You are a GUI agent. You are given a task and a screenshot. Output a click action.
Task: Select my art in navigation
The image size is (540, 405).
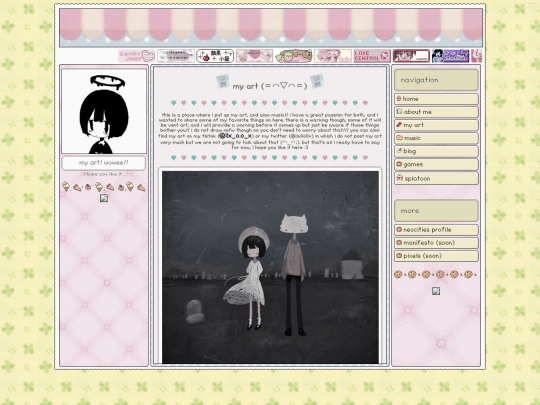click(436, 125)
